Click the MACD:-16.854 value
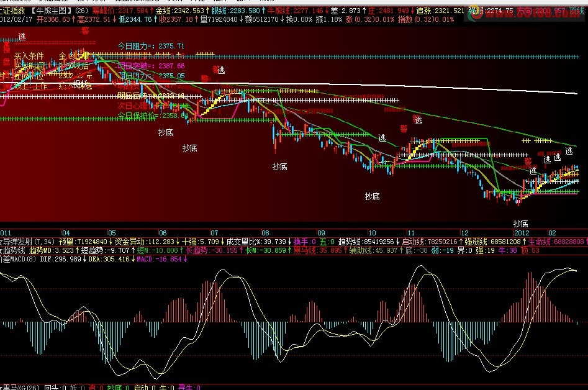Image resolution: width=588 pixels, height=390 pixels. tap(161, 259)
